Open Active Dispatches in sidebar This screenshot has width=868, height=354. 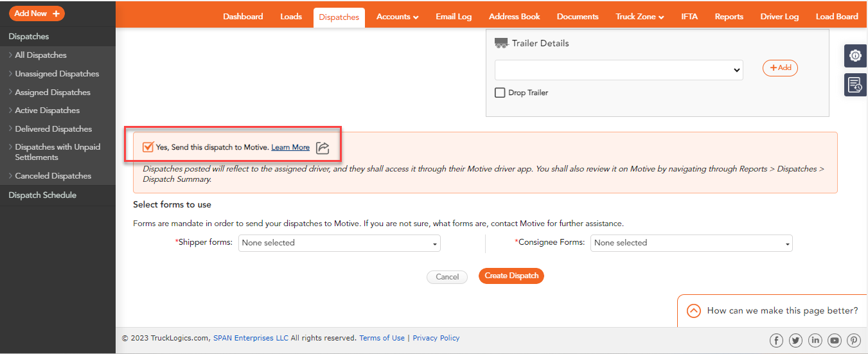pyautogui.click(x=48, y=111)
